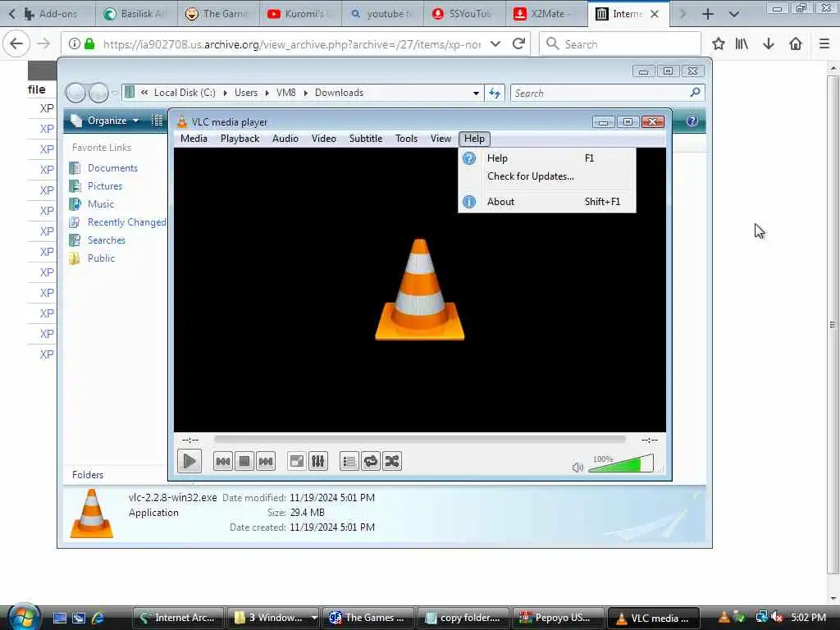
Task: Click show desktop quick launch icon
Action: (59, 619)
